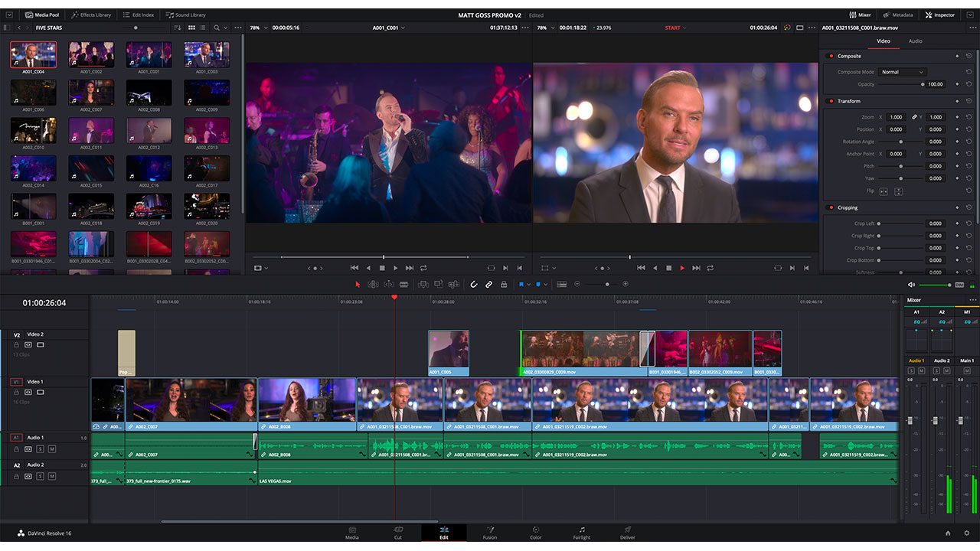Open the Fairlight audio page

[581, 532]
